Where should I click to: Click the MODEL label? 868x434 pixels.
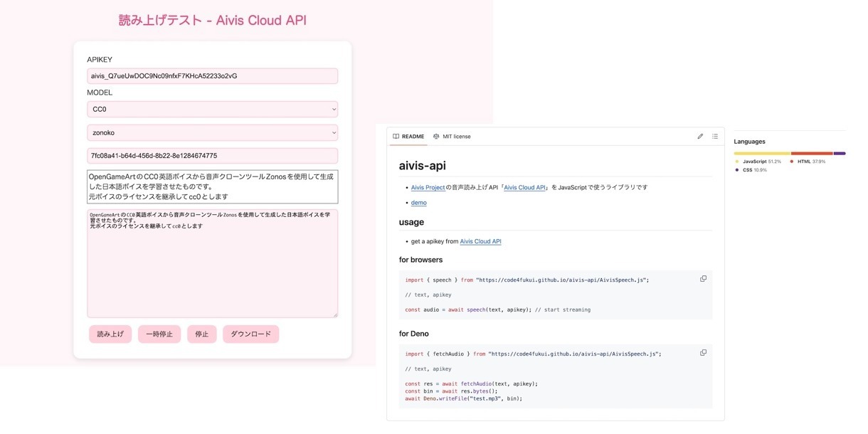coord(100,92)
